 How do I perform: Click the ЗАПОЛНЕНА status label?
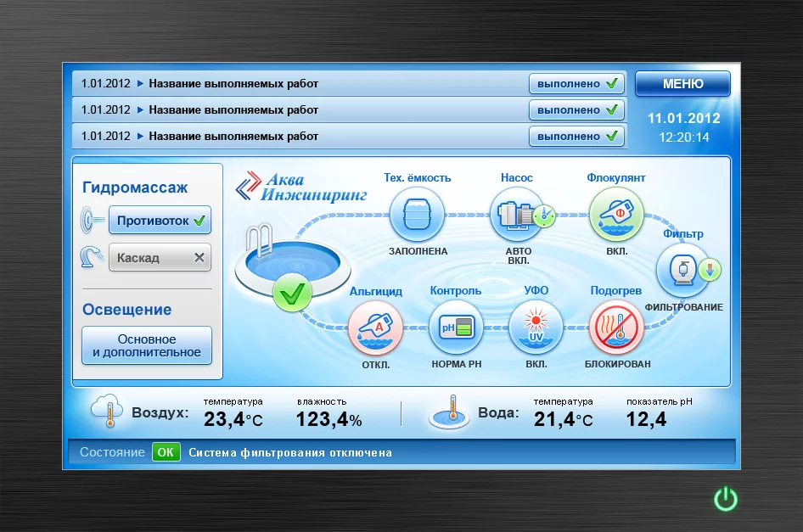coord(418,251)
